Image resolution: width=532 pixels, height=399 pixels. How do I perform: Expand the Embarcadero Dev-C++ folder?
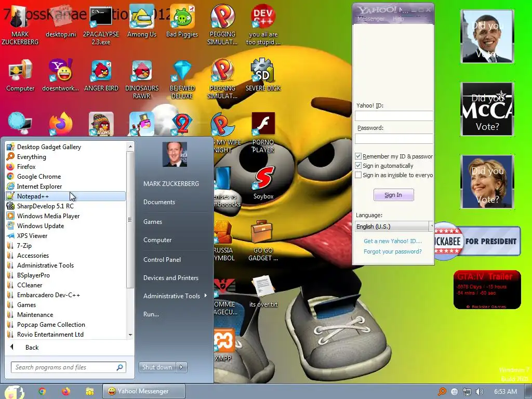(x=66, y=295)
